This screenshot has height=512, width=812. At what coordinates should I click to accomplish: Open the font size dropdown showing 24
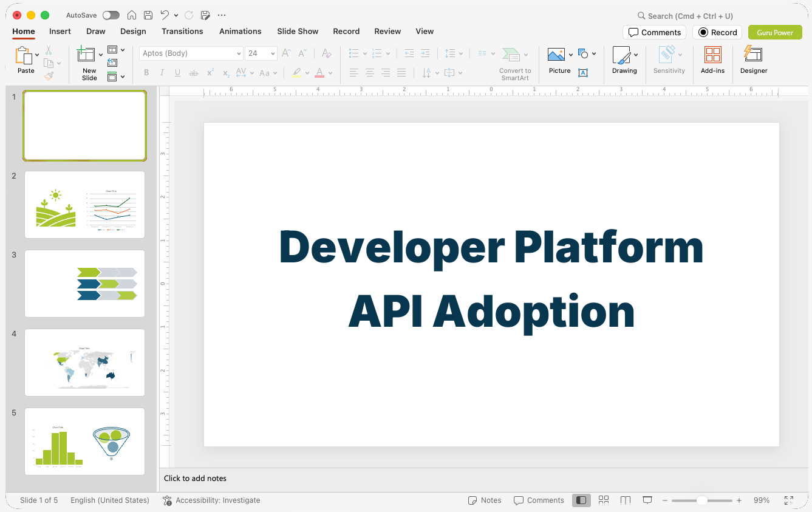click(x=261, y=53)
